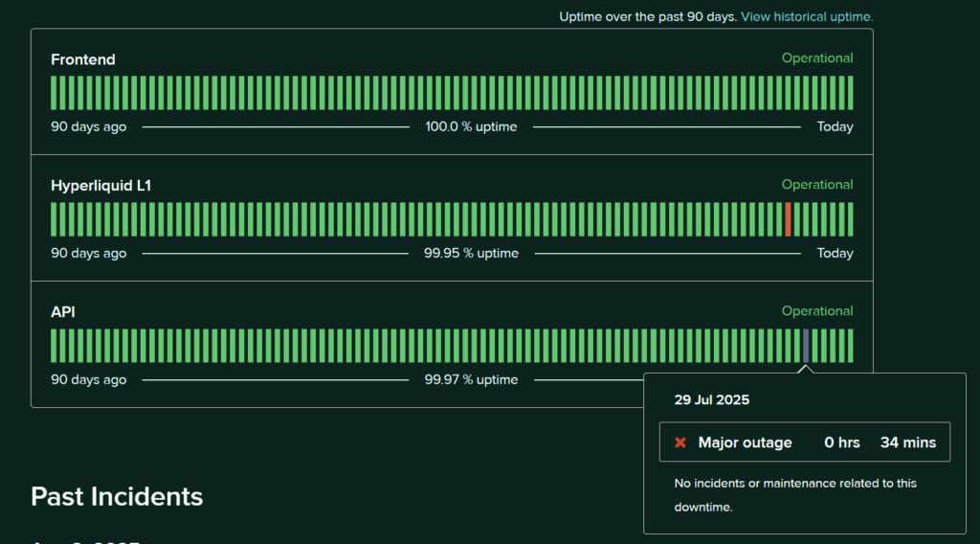Screen dimensions: 980x544
Task: Click the Major outage label in tooltip
Action: (745, 442)
